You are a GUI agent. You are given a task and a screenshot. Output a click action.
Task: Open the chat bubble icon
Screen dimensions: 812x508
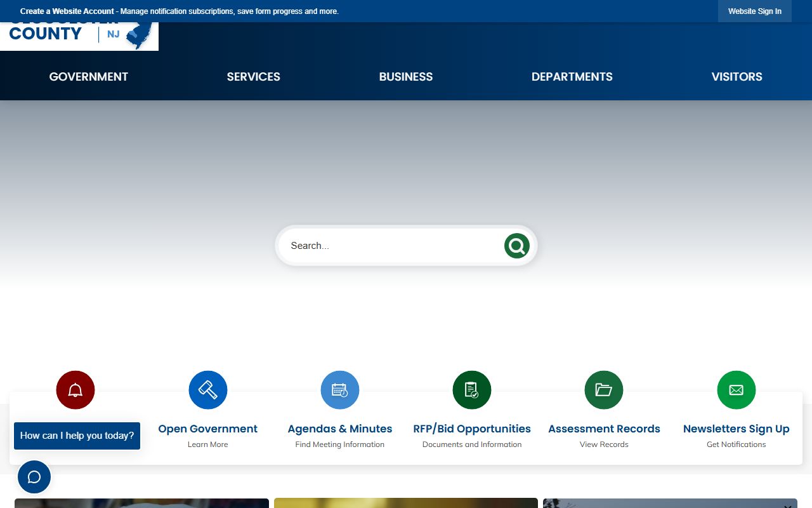point(34,477)
